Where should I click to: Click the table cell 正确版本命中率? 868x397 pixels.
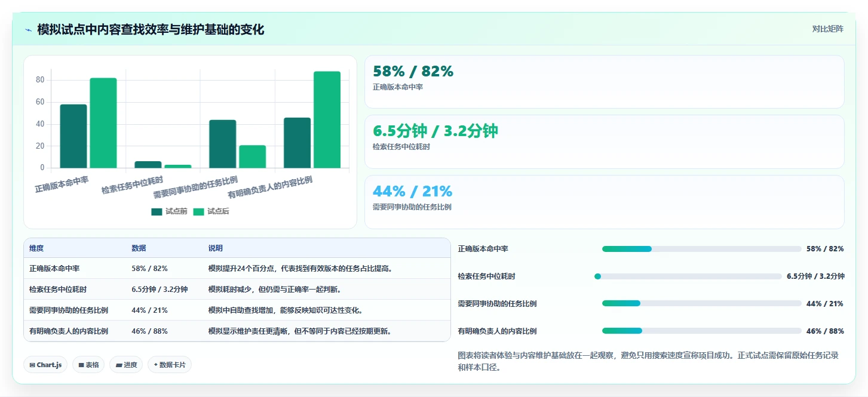[54, 269]
